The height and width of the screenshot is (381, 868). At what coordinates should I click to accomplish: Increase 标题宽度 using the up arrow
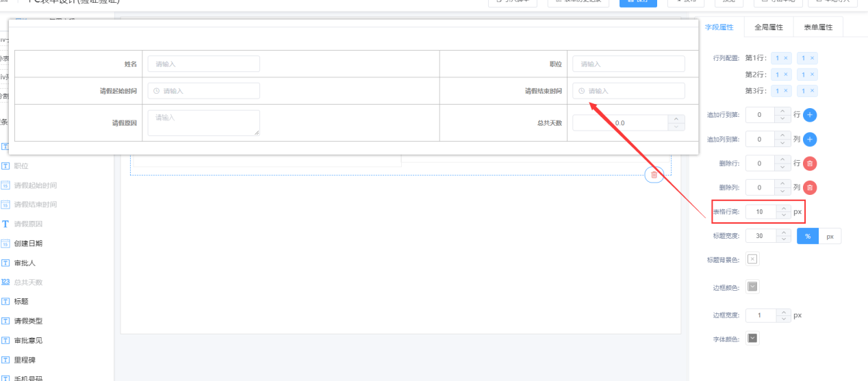point(783,232)
